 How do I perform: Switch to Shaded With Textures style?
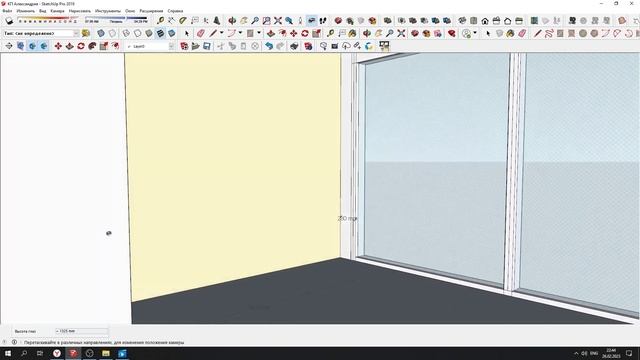160,33
